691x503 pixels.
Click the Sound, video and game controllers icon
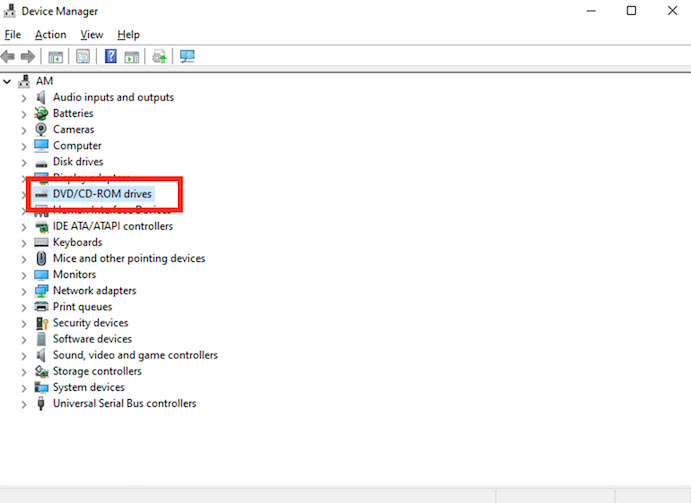[41, 355]
